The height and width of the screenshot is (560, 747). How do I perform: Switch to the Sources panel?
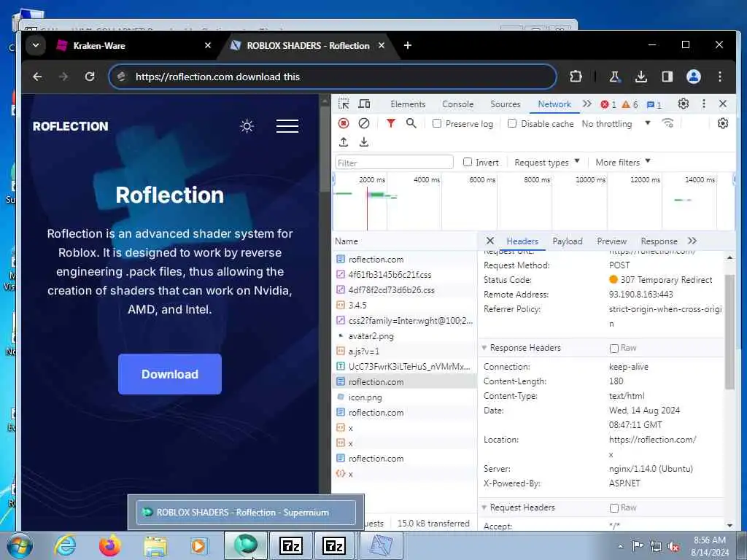(505, 104)
